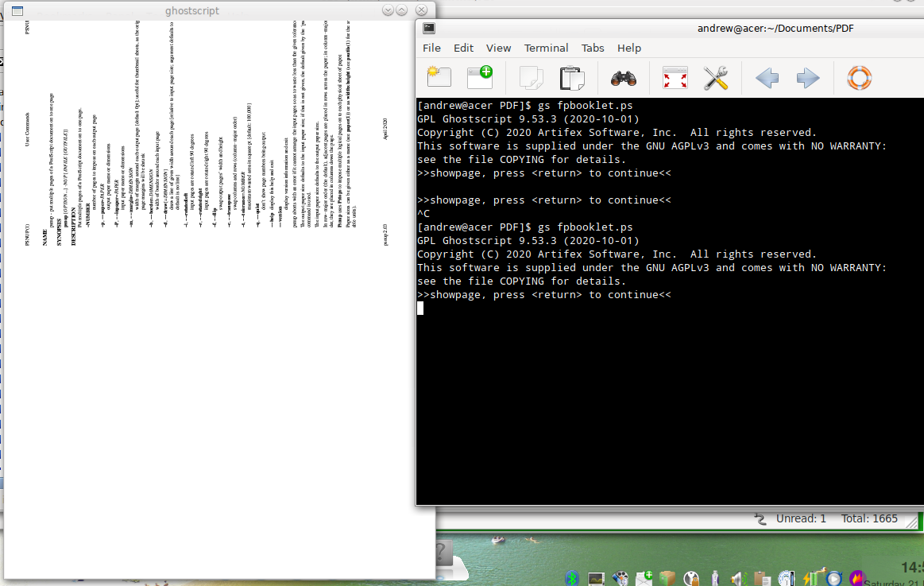Open the File menu
This screenshot has height=586, width=924.
(x=431, y=48)
